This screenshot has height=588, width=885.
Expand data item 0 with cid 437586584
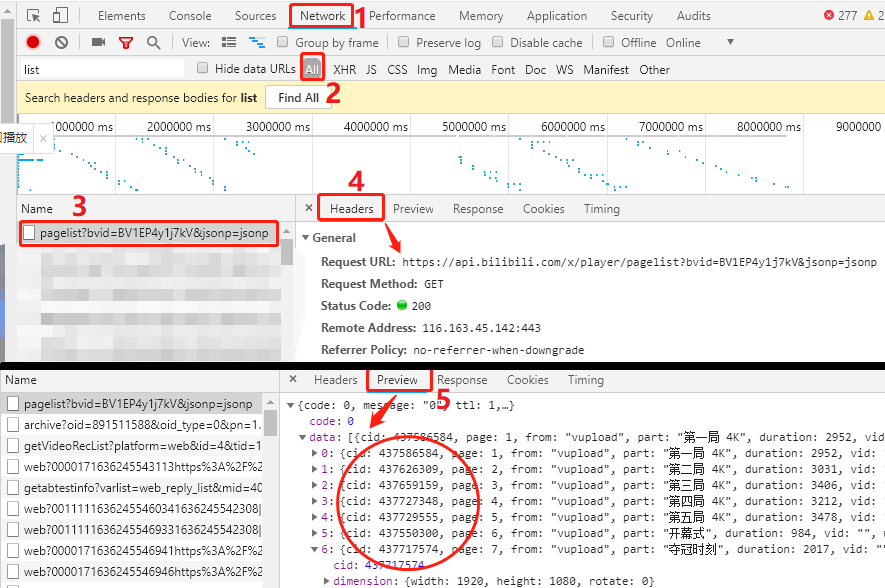pyautogui.click(x=314, y=453)
